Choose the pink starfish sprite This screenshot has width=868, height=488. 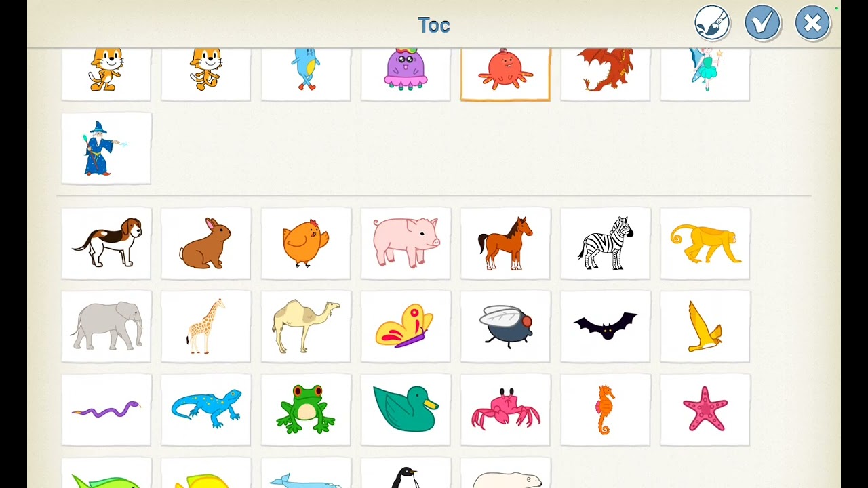[x=705, y=409]
